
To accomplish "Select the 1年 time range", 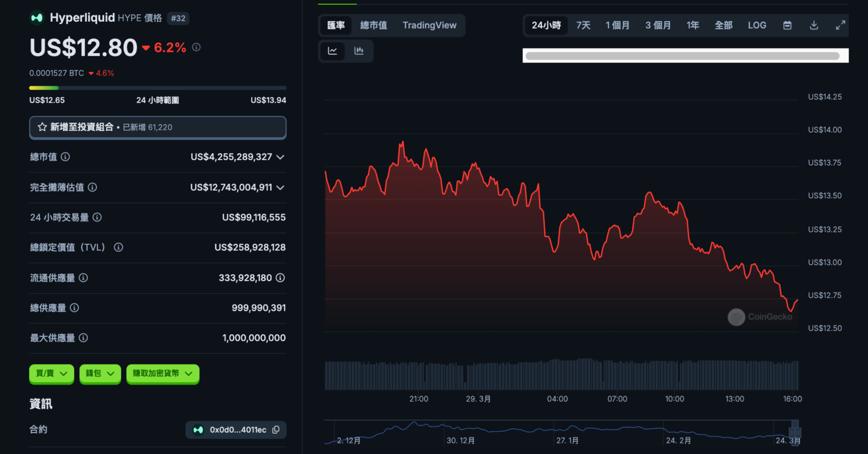I will [x=692, y=25].
